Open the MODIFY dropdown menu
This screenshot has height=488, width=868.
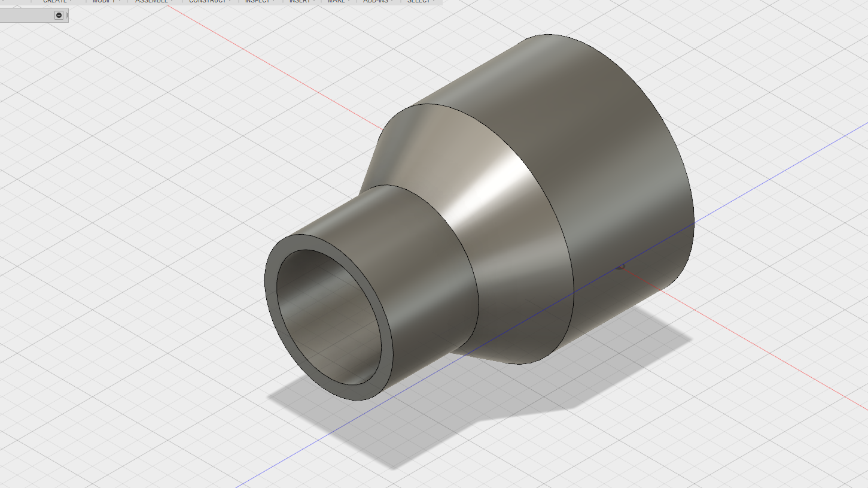point(107,2)
